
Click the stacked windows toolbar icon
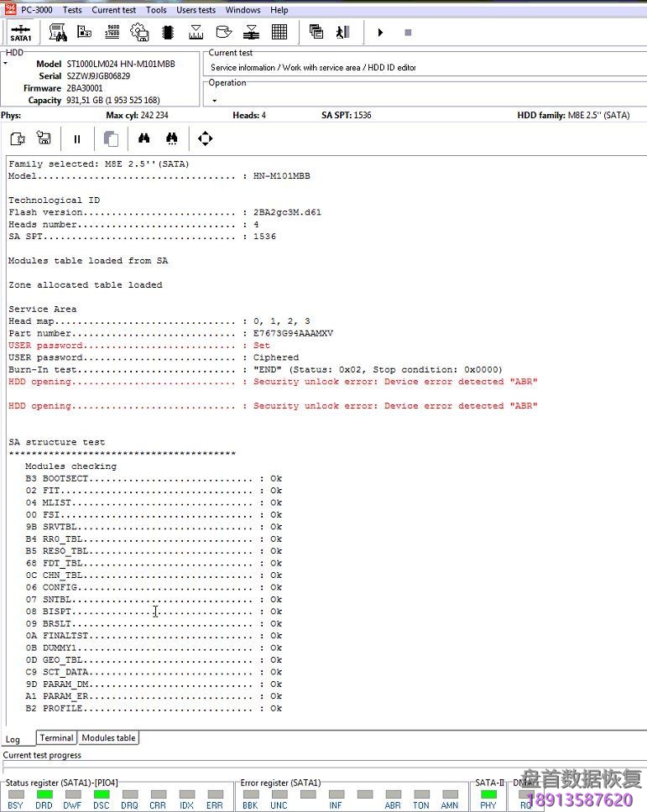tap(316, 32)
